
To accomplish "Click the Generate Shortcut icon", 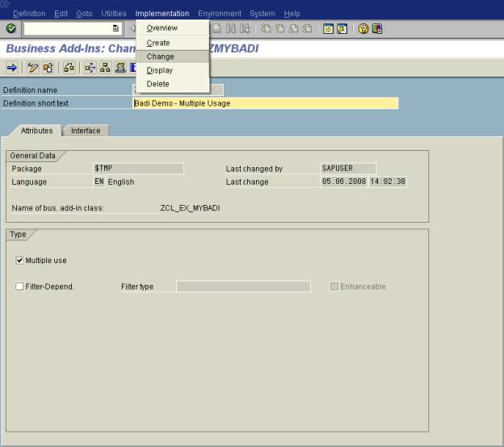I will [x=342, y=29].
